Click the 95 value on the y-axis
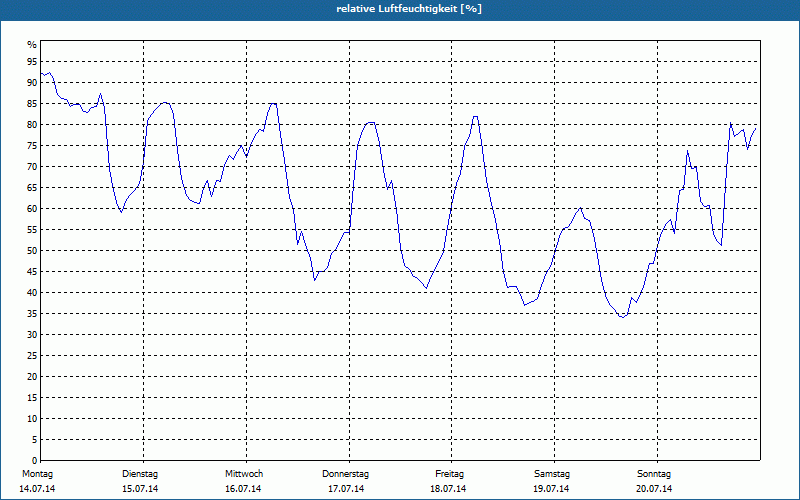Viewport: 800px width, 500px height. click(x=32, y=62)
